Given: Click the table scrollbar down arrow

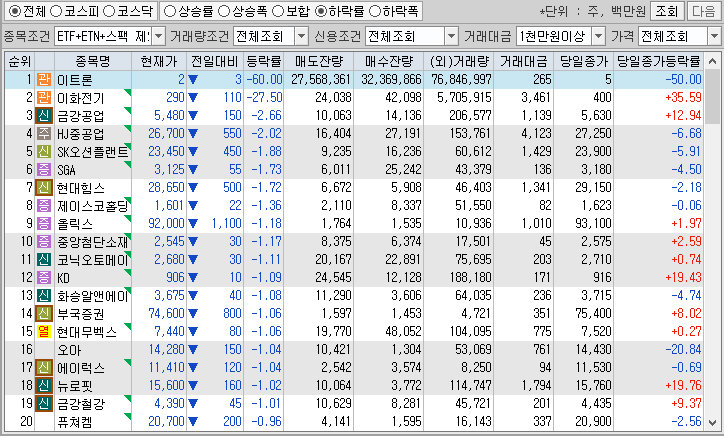Looking at the screenshot, I should click(713, 423).
